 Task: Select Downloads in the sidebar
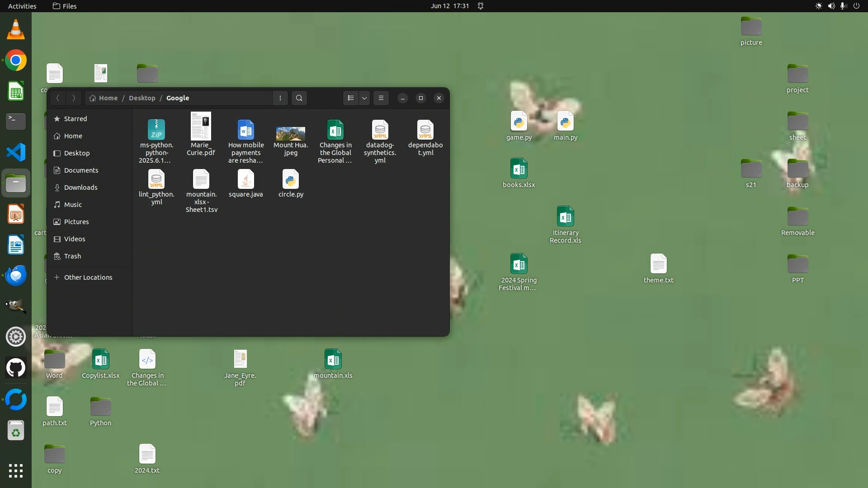click(x=80, y=188)
